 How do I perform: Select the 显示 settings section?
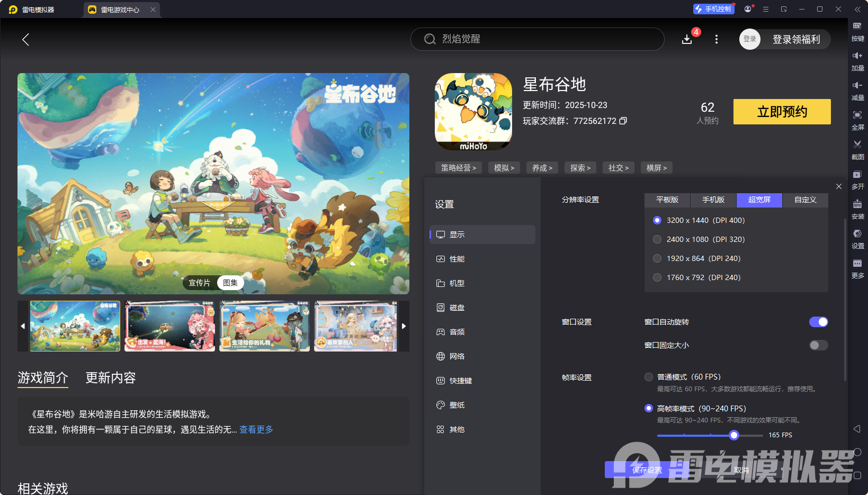point(482,235)
